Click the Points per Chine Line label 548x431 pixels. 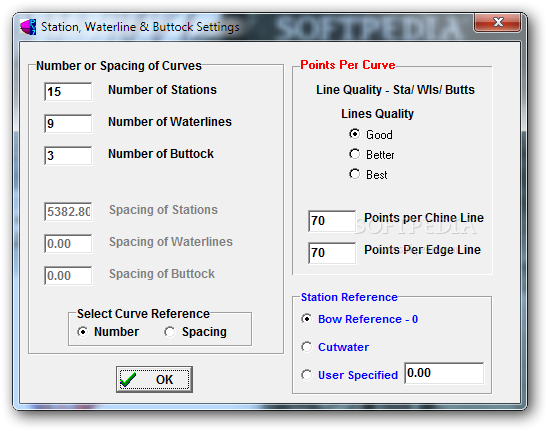[x=424, y=218]
